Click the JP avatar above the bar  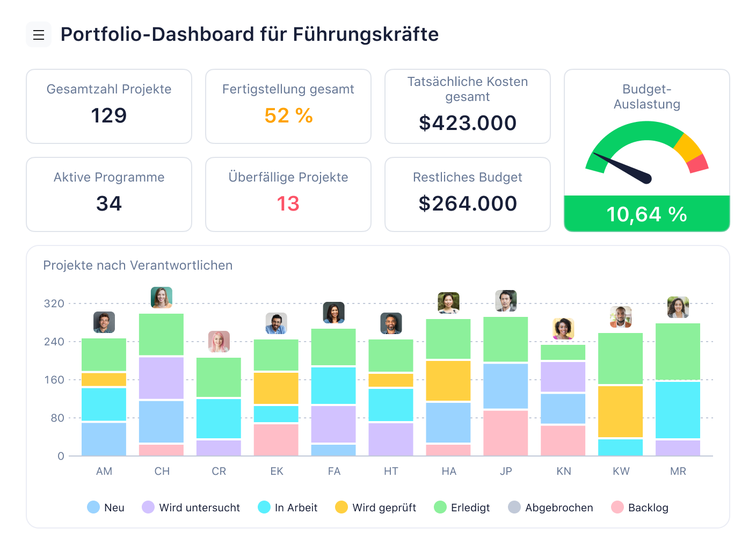click(506, 301)
